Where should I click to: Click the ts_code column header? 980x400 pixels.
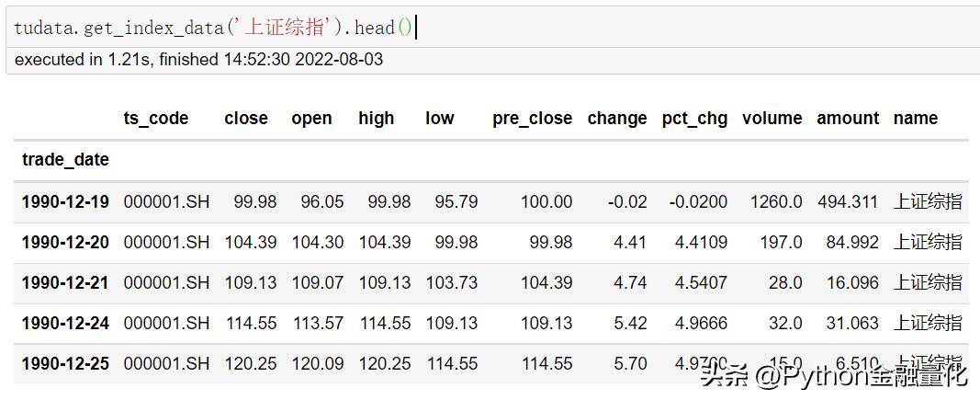coord(155,119)
